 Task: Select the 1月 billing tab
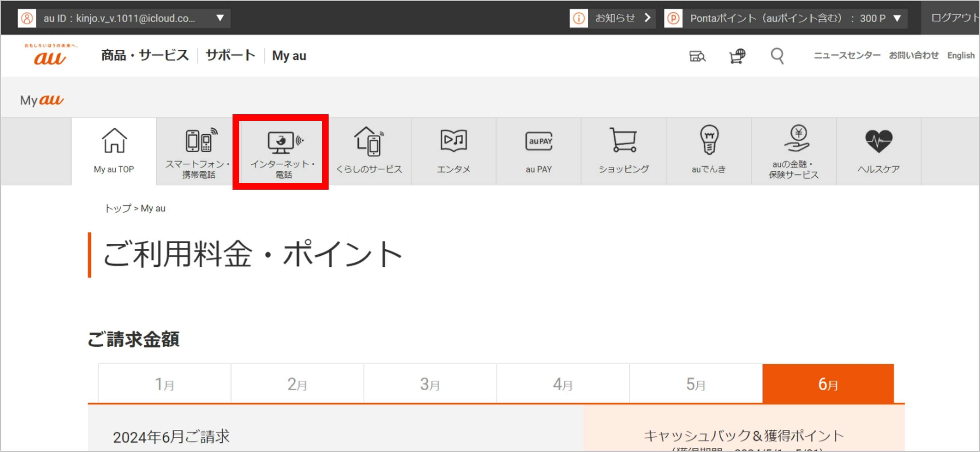coord(165,384)
